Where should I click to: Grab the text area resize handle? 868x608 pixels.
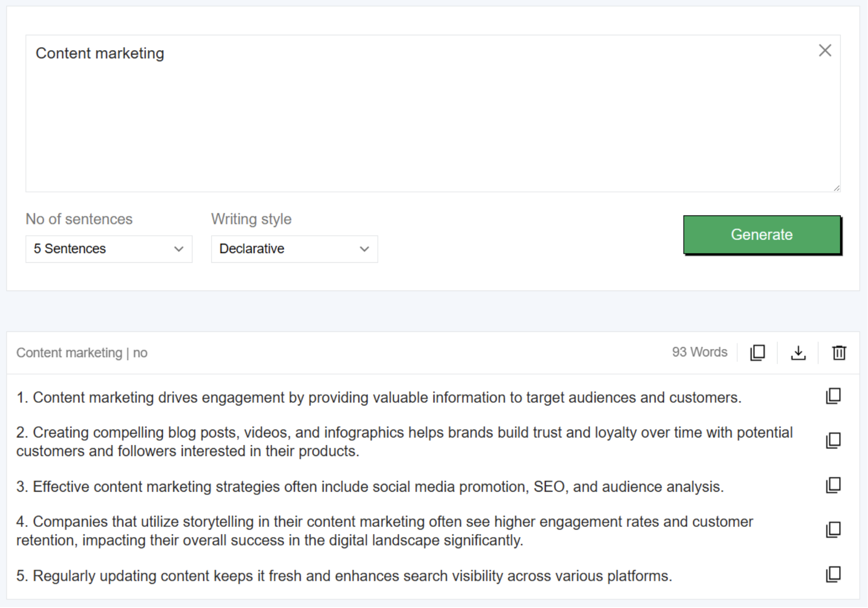836,188
